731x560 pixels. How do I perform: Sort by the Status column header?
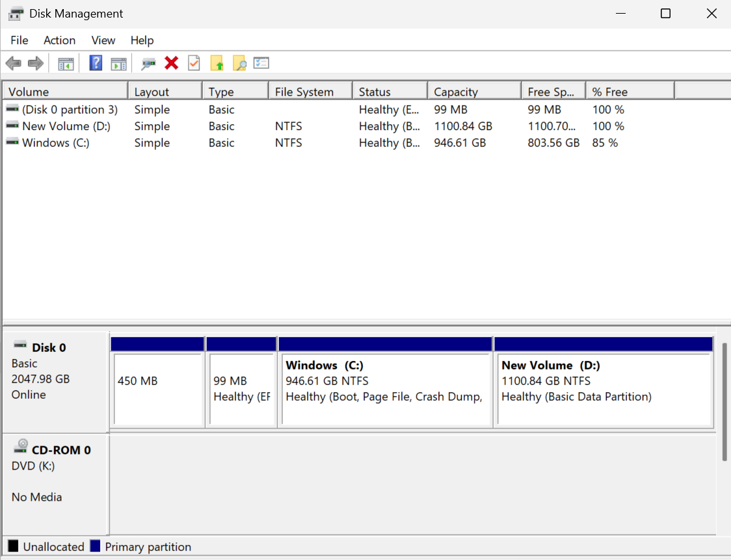(x=390, y=92)
